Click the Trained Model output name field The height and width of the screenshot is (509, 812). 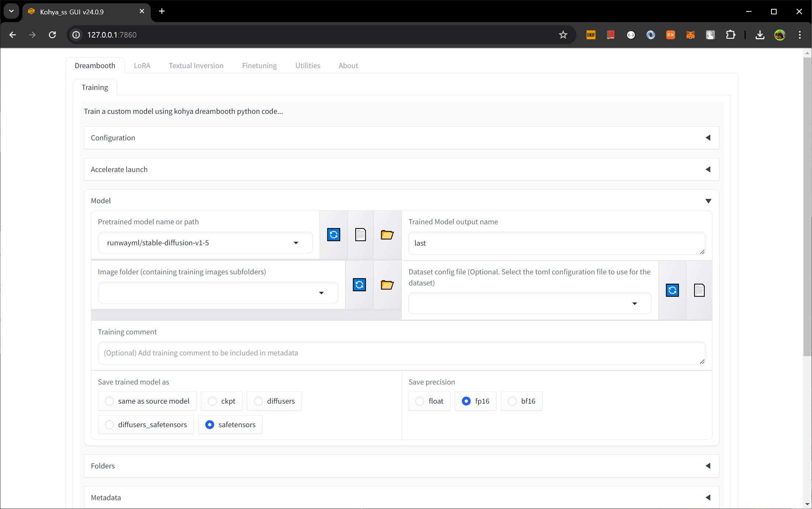point(556,243)
